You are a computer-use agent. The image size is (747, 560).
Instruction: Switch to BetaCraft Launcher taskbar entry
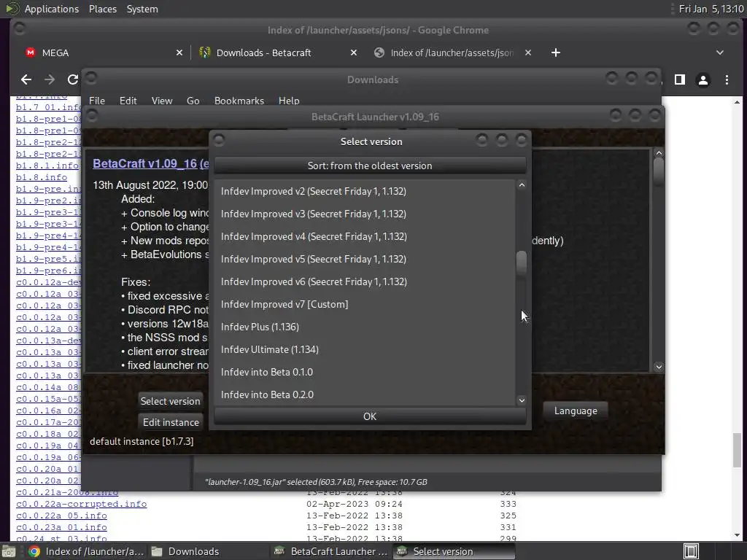(332, 551)
